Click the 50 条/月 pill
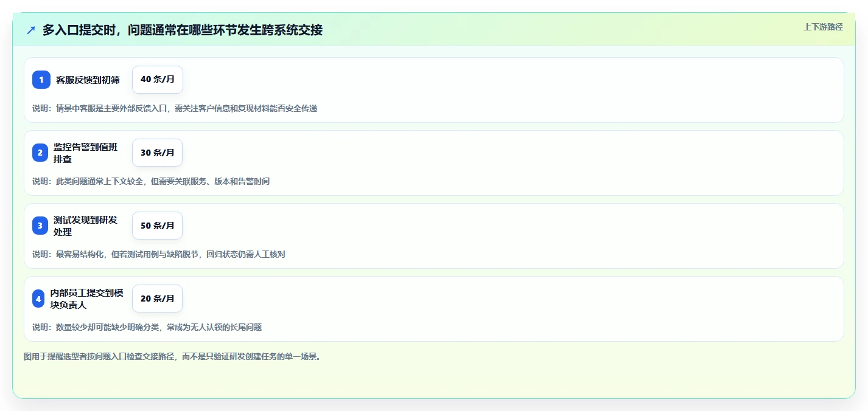This screenshot has height=411, width=868. 157,226
